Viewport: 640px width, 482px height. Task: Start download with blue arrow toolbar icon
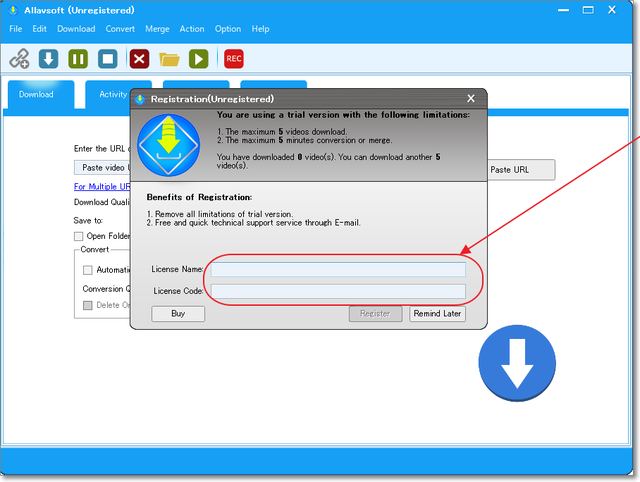point(48,59)
